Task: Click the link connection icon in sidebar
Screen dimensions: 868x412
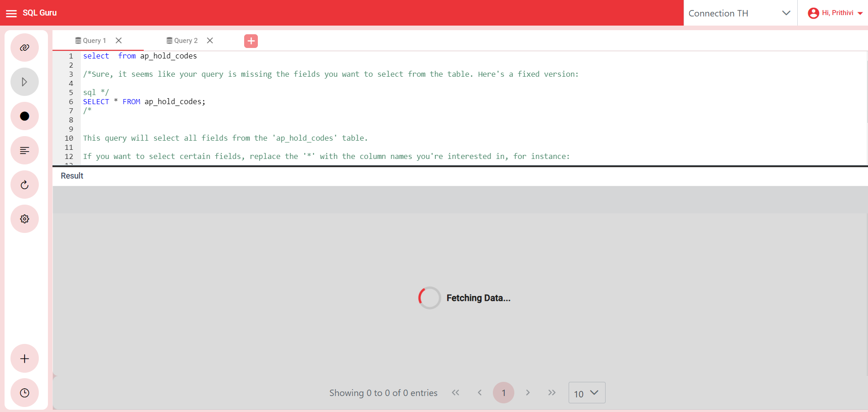Action: [25, 48]
